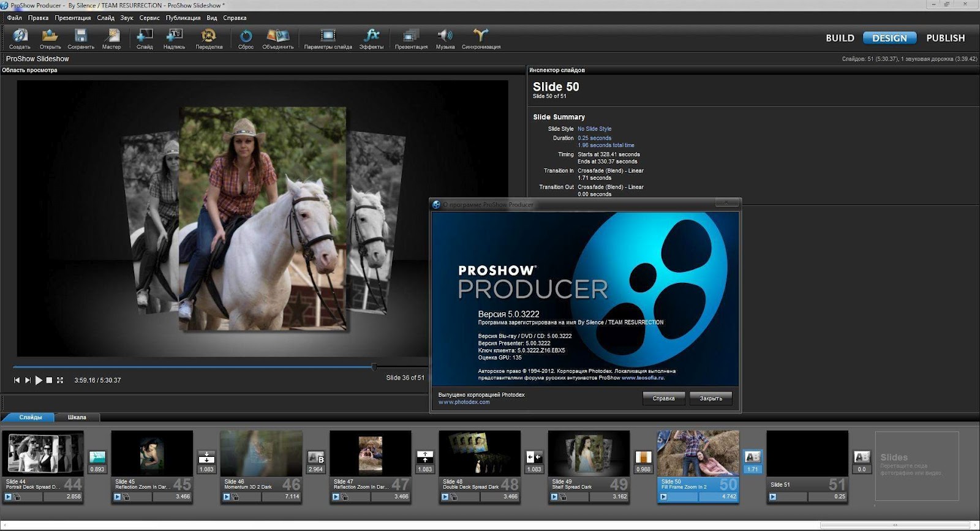Click transition icon after Slide 49
The image size is (980, 531).
point(643,457)
